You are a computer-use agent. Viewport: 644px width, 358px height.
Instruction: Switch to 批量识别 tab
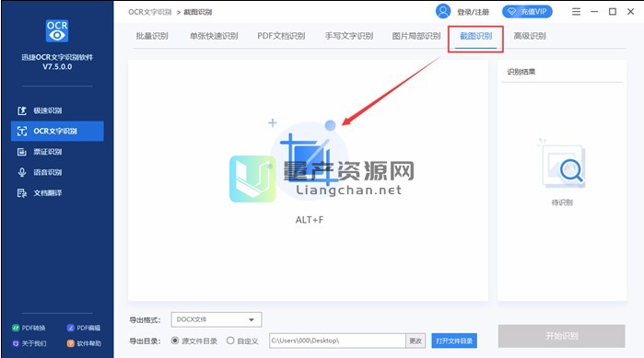[152, 36]
